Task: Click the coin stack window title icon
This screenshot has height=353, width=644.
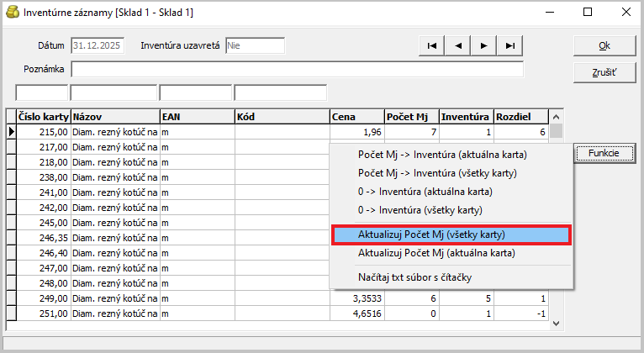Action: [x=12, y=13]
